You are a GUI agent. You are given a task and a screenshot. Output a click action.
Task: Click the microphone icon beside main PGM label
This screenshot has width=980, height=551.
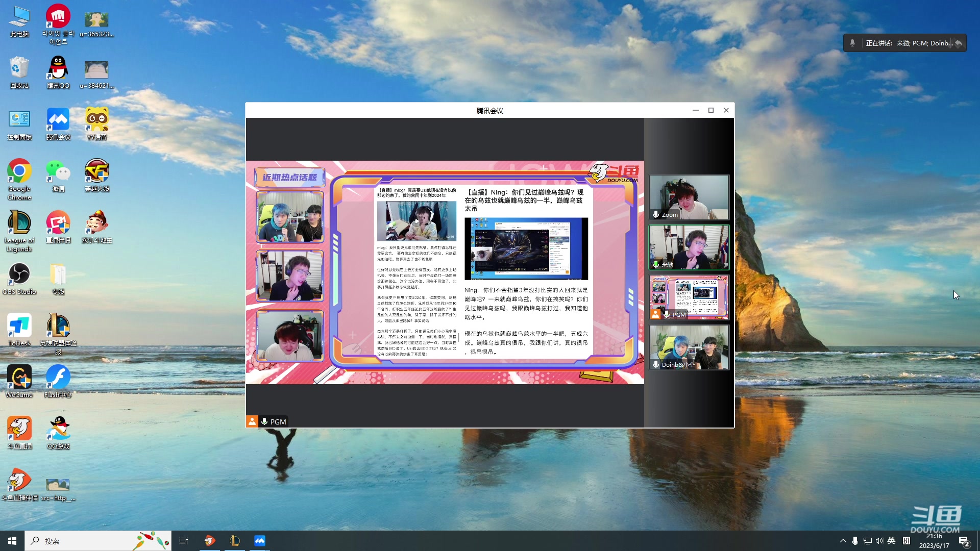[264, 421]
